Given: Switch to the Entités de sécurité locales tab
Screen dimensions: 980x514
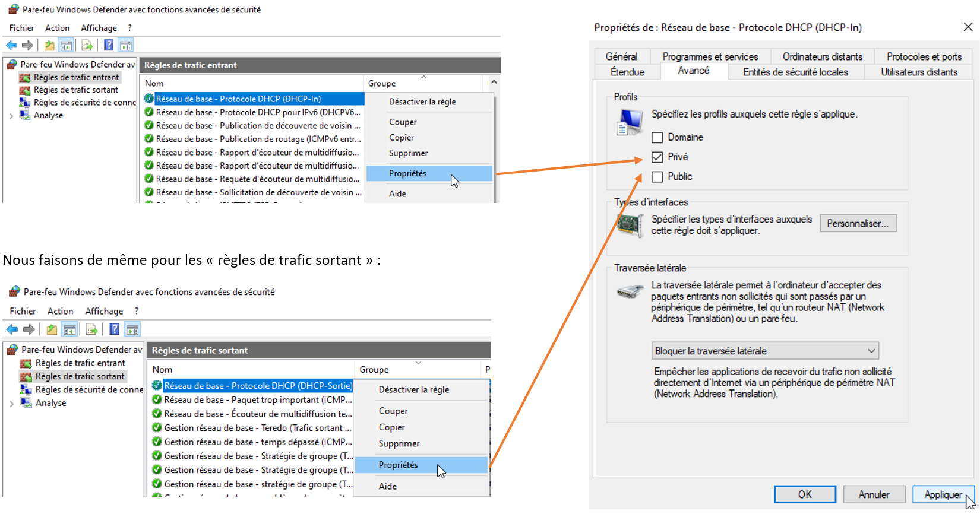Looking at the screenshot, I should 795,72.
